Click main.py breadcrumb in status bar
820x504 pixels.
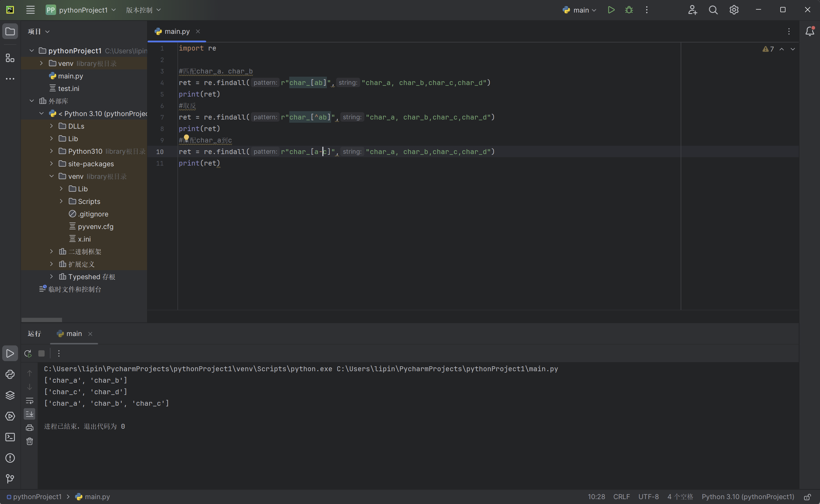click(93, 497)
